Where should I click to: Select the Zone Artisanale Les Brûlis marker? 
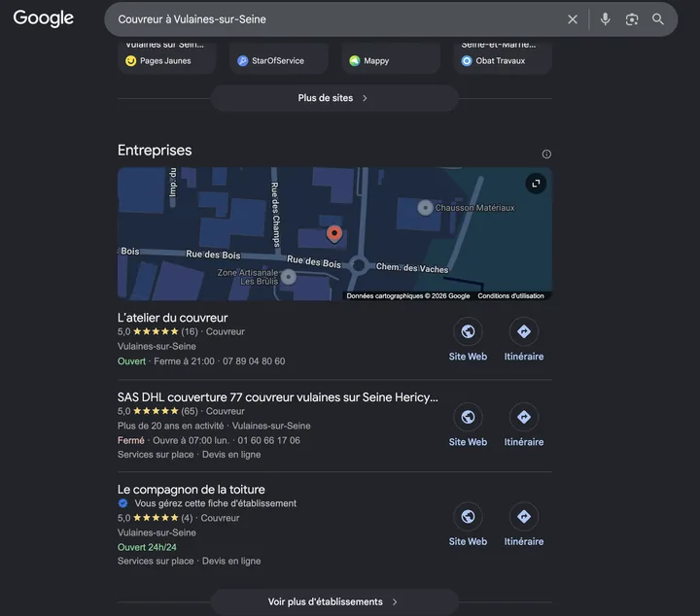tap(289, 277)
